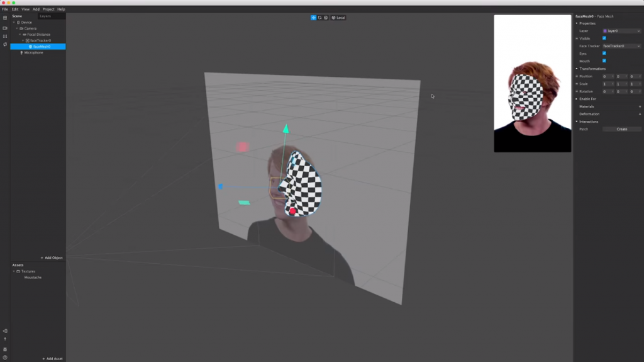
Task: Click the mirror to device icon
Action: (x=5, y=331)
